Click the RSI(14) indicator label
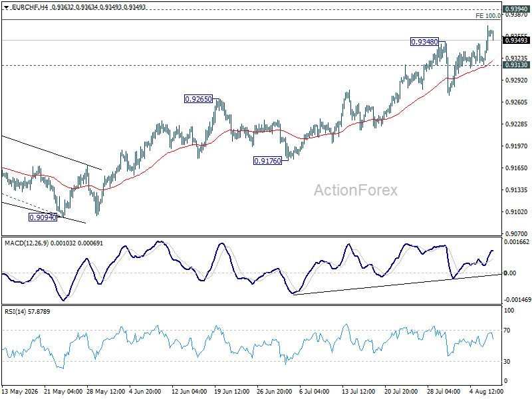Screen dimensions: 532x399 pos(15,311)
